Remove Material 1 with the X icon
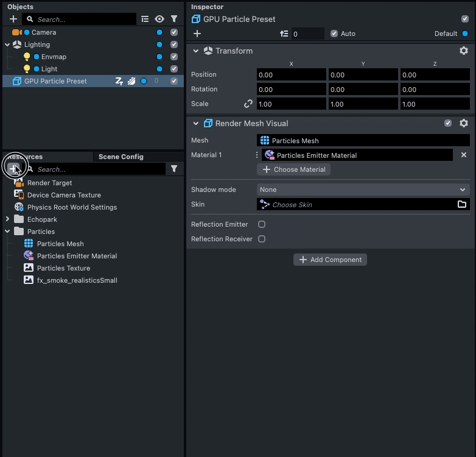 click(x=464, y=155)
